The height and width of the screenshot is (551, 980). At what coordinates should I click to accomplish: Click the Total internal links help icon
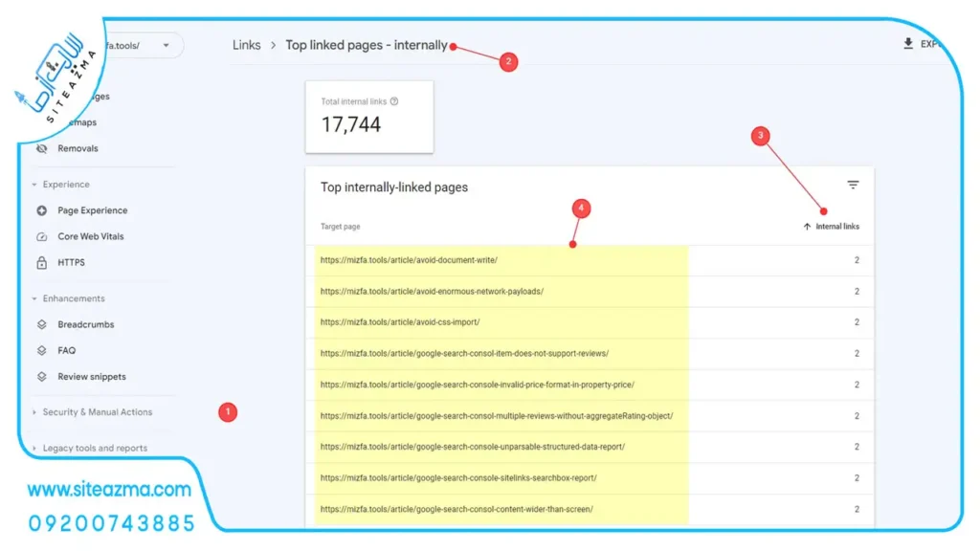[394, 101]
